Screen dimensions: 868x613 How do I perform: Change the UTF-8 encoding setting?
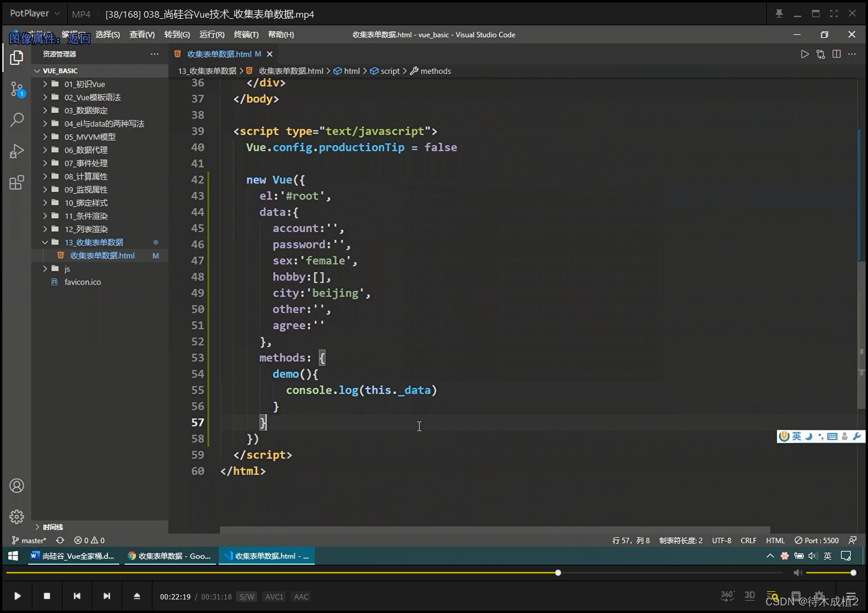pyautogui.click(x=721, y=540)
